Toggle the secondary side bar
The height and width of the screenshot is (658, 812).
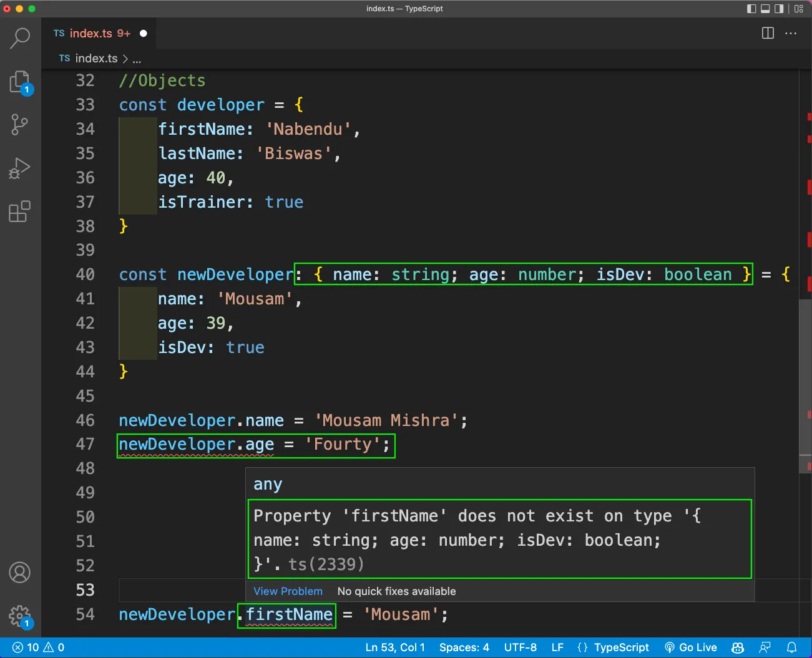(779, 9)
